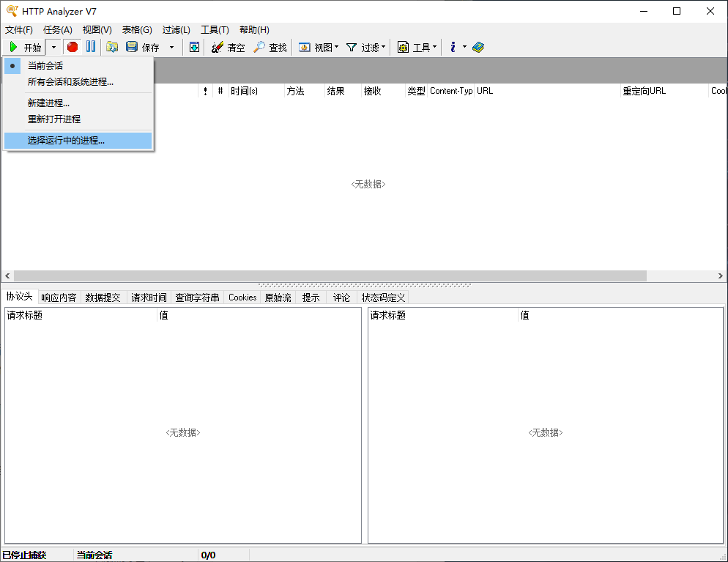Viewport: 728px width, 562px height.
Task: Sort by Content-Typ column header
Action: (x=451, y=91)
